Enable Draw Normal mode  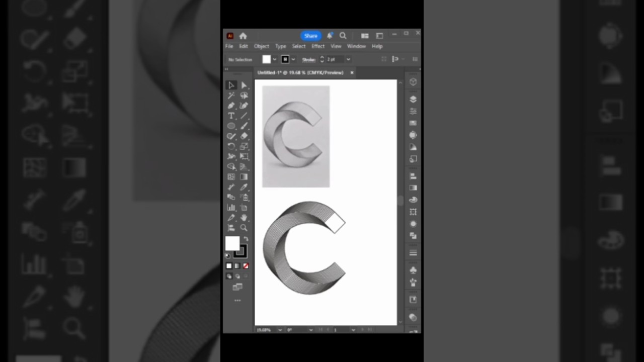point(229,276)
